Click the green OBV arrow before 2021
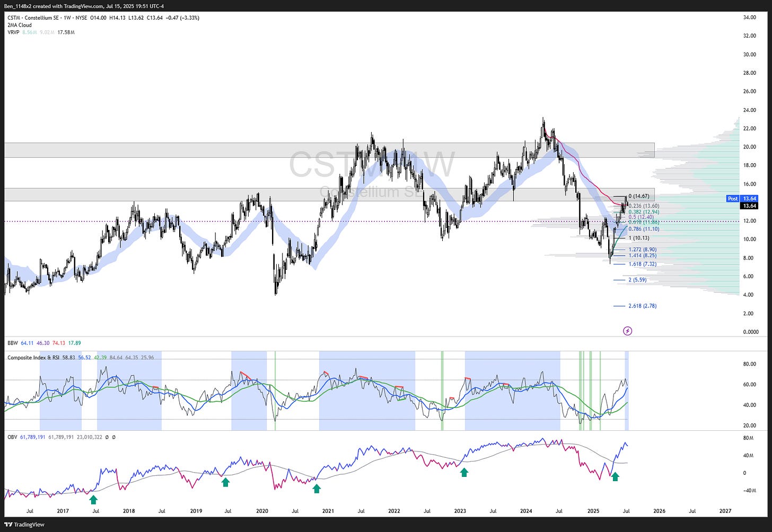This screenshot has height=532, width=772. [x=317, y=489]
